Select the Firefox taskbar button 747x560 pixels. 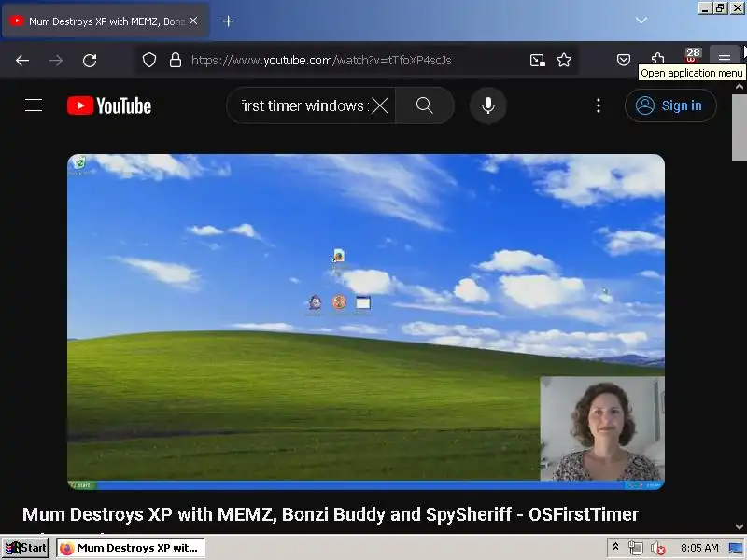coord(131,548)
